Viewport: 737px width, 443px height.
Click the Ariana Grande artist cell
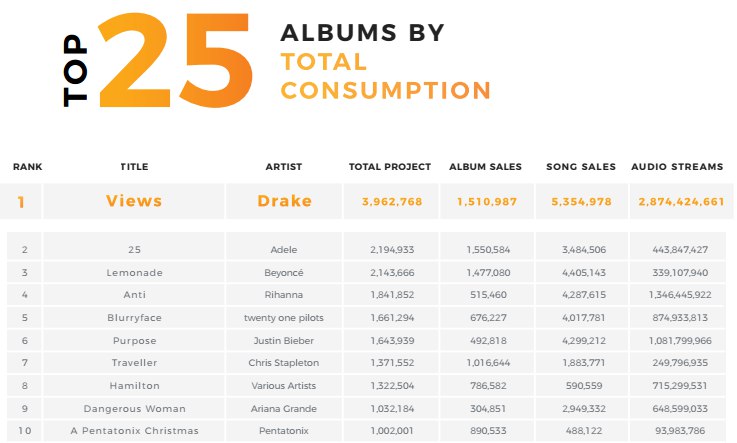[284, 408]
